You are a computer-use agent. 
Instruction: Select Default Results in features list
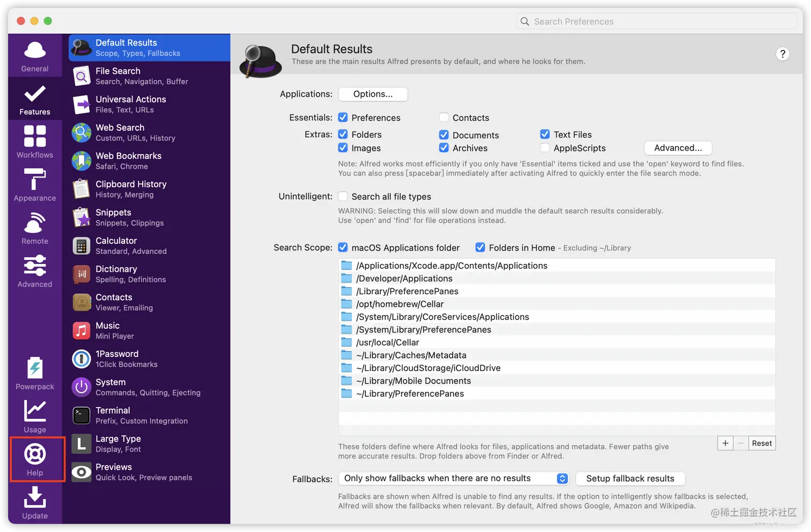point(150,48)
